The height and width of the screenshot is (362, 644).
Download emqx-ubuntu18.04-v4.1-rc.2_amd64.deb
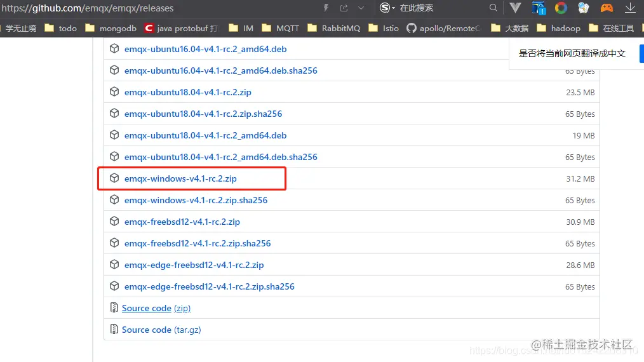click(205, 135)
